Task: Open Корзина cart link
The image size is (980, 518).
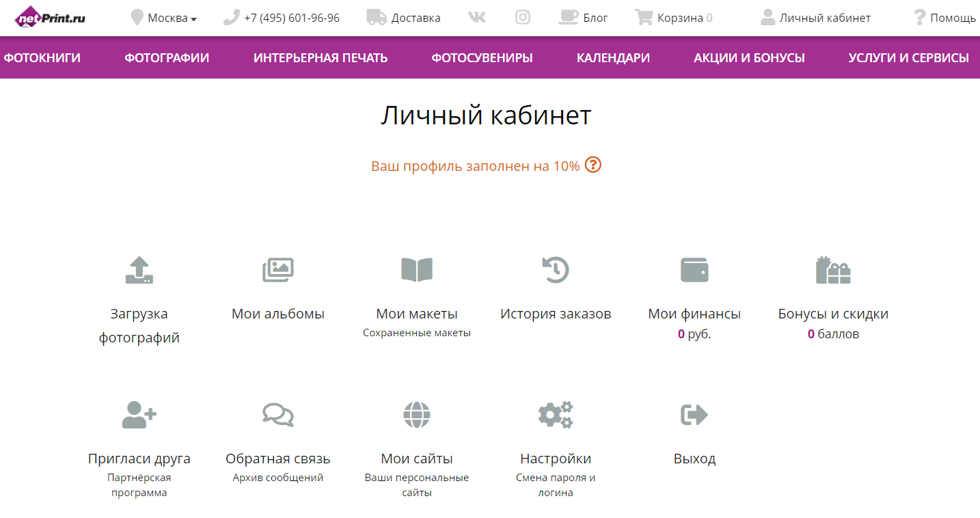Action: click(x=685, y=18)
